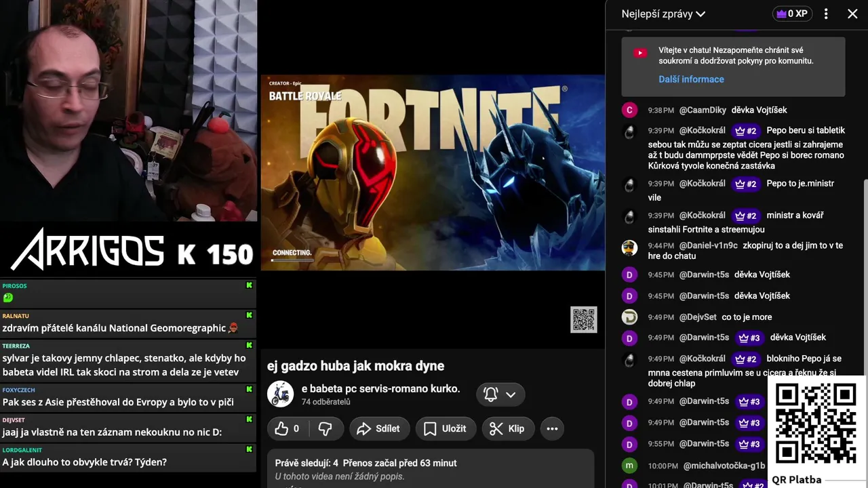Viewport: 868px width, 488px height.
Task: Click the CaamDiky avatar in chat
Action: 629,110
